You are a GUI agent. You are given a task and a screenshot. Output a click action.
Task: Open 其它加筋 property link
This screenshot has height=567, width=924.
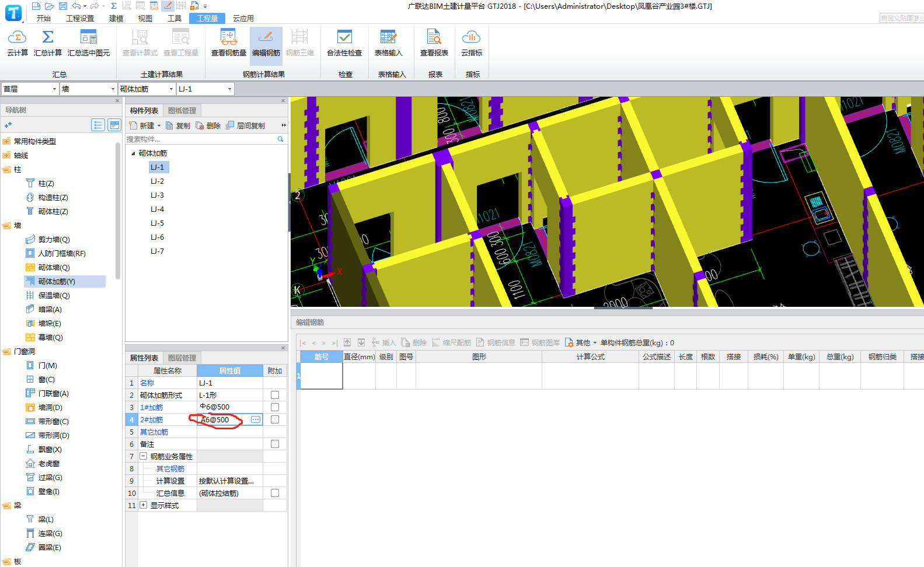click(x=154, y=432)
